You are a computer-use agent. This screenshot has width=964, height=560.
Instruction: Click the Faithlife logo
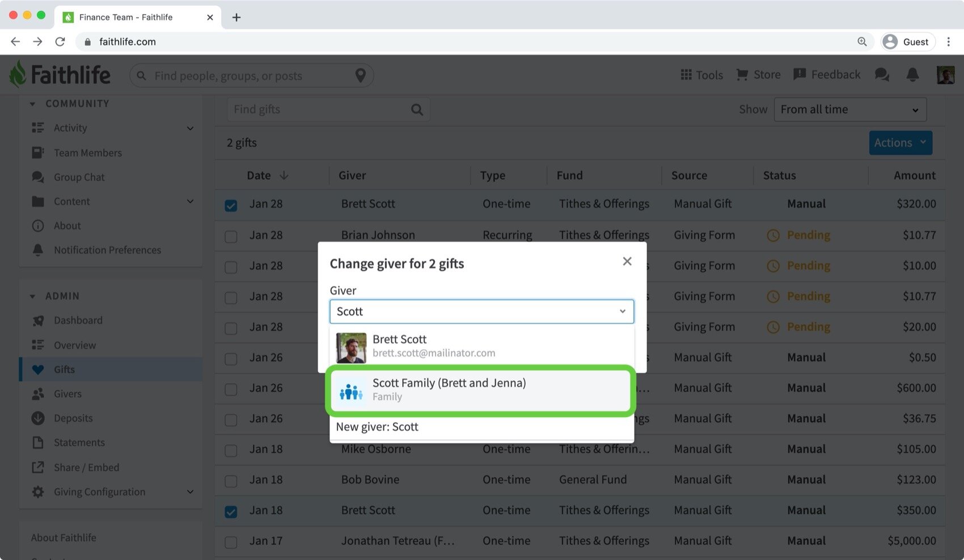point(60,74)
